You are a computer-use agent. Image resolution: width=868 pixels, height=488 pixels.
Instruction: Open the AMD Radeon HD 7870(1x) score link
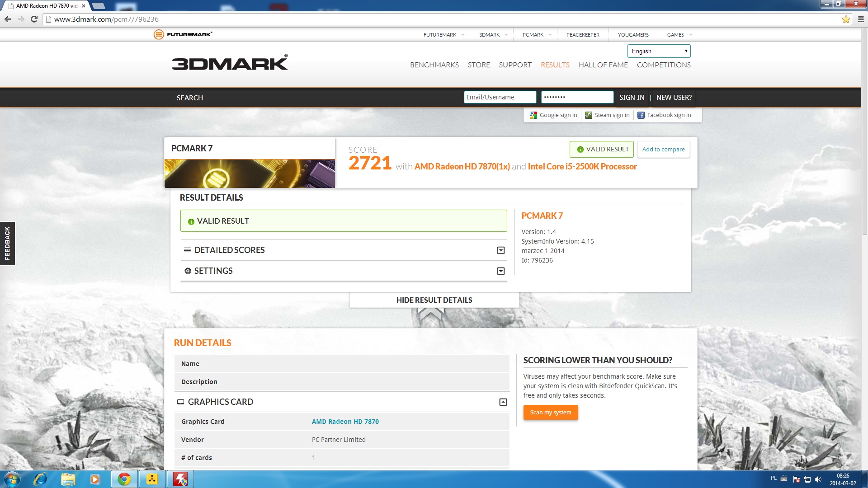tap(462, 167)
